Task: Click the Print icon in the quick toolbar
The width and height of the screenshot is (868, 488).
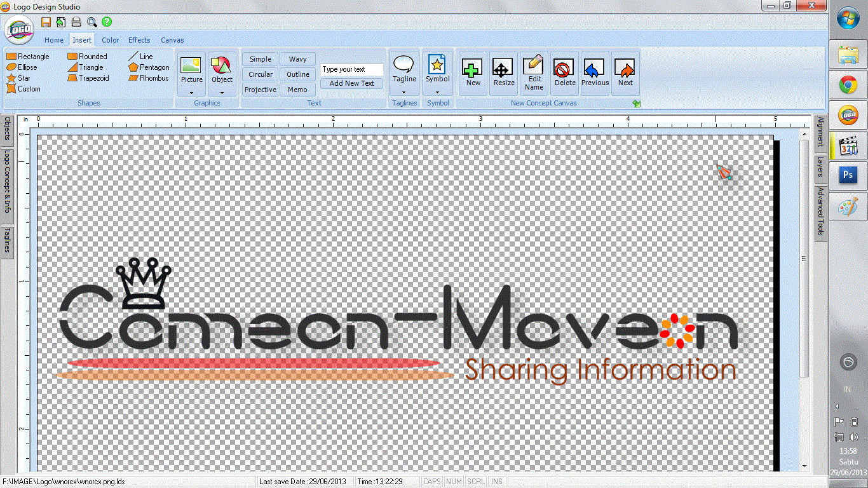Action: [x=76, y=22]
